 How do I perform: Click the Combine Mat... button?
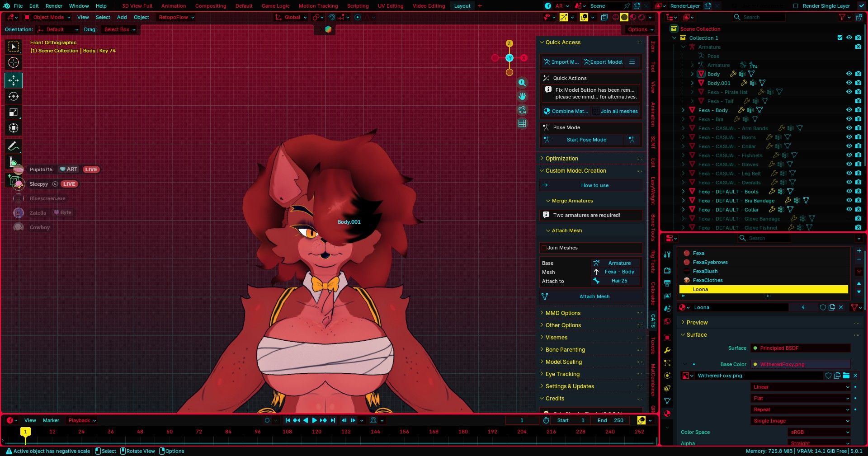point(566,111)
